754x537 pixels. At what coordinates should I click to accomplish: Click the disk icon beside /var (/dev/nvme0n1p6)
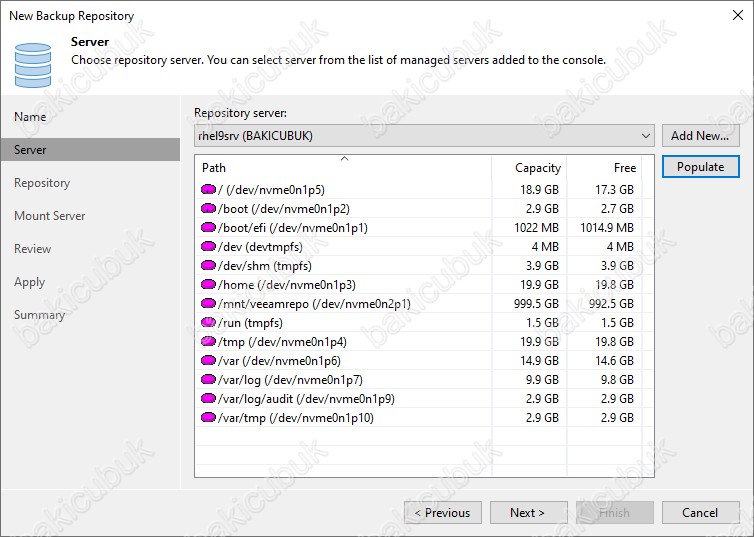(x=208, y=361)
